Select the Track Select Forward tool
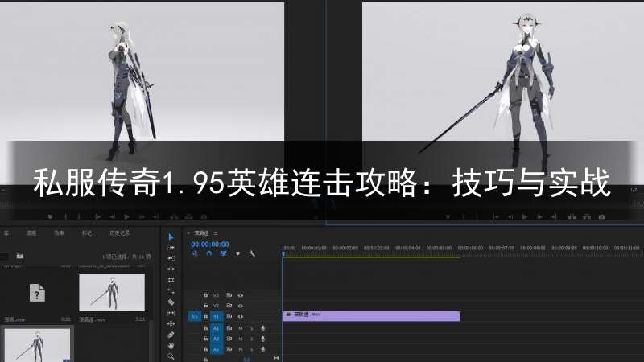 [171, 248]
